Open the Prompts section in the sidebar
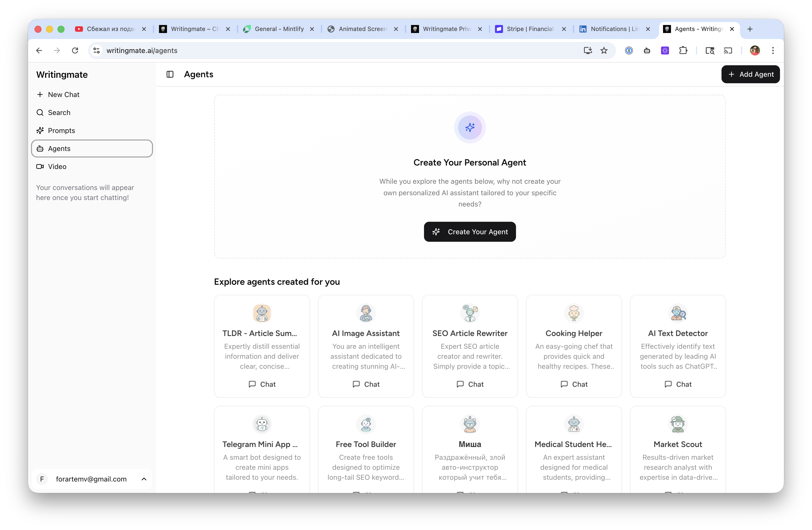812x530 pixels. click(x=61, y=130)
